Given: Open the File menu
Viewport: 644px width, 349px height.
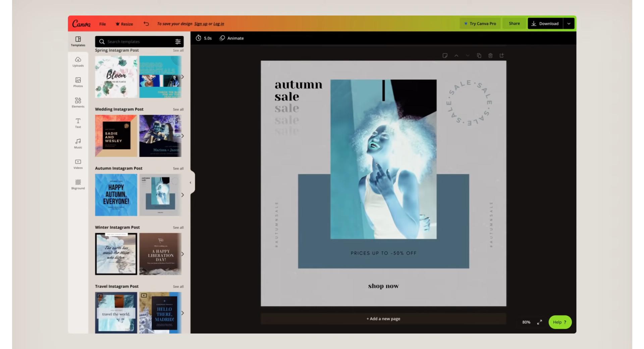Looking at the screenshot, I should [x=102, y=24].
